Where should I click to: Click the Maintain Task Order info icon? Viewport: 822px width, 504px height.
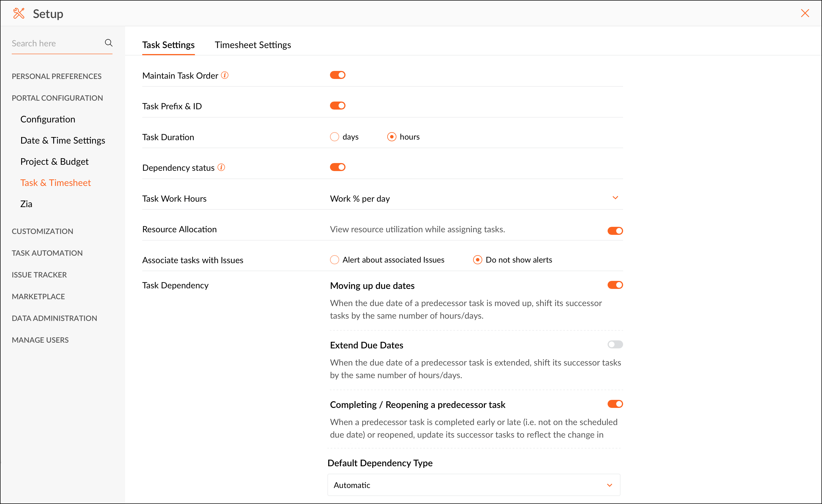click(x=225, y=75)
